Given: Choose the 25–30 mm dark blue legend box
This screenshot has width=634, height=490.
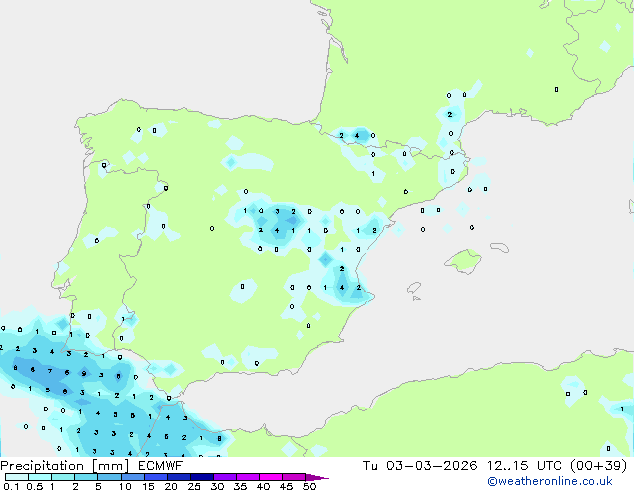Looking at the screenshot, I should point(201,477).
